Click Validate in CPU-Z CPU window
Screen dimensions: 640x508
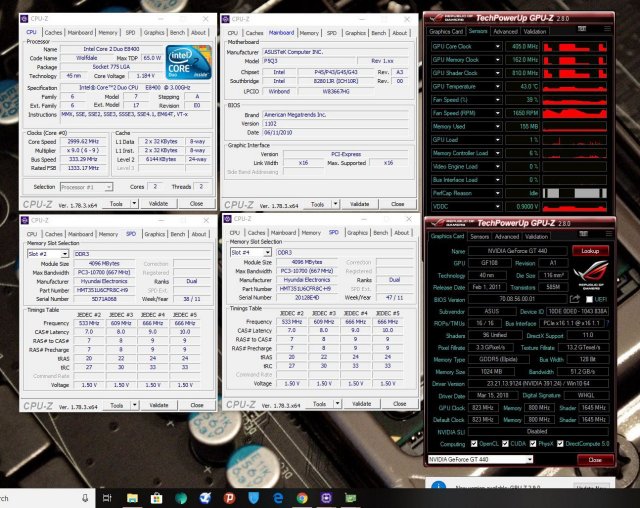158,204
